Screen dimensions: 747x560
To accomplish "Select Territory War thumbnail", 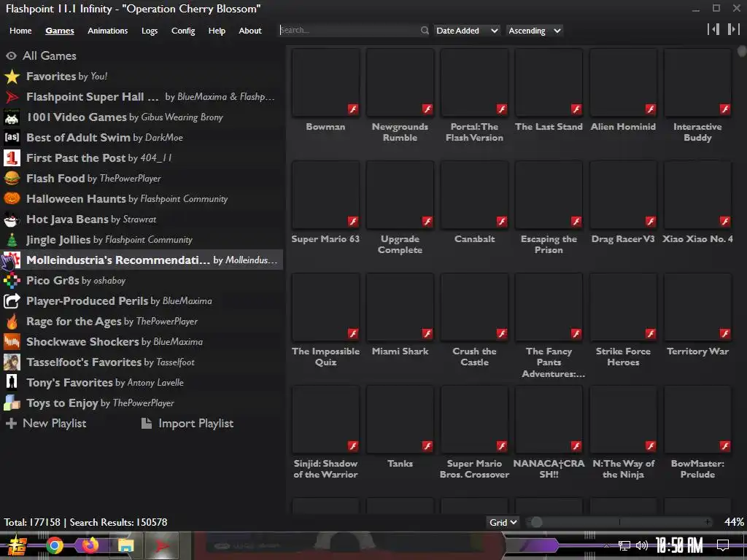I will pyautogui.click(x=697, y=308).
